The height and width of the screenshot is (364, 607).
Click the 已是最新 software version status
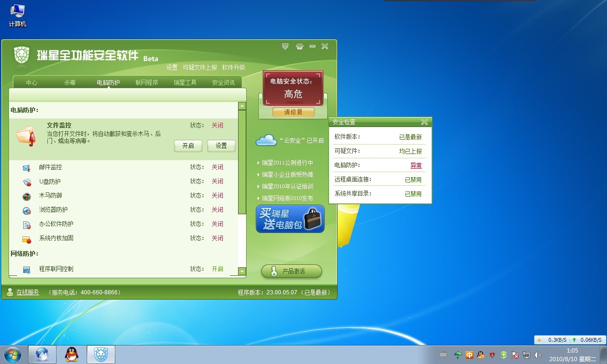pyautogui.click(x=410, y=137)
